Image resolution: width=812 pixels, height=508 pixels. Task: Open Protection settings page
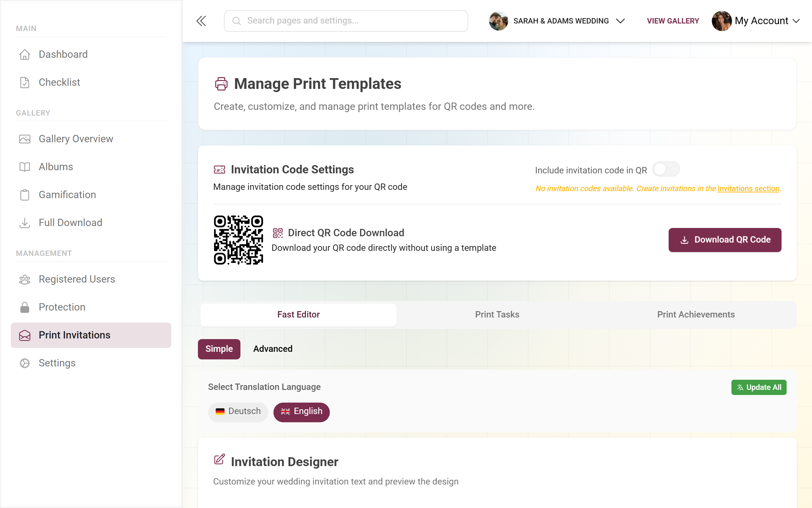coord(91,307)
